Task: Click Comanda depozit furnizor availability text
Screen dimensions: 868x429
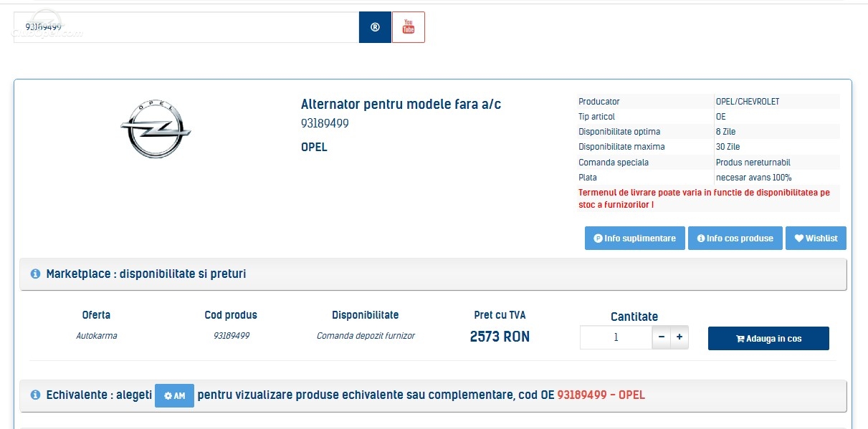Action: tap(366, 336)
